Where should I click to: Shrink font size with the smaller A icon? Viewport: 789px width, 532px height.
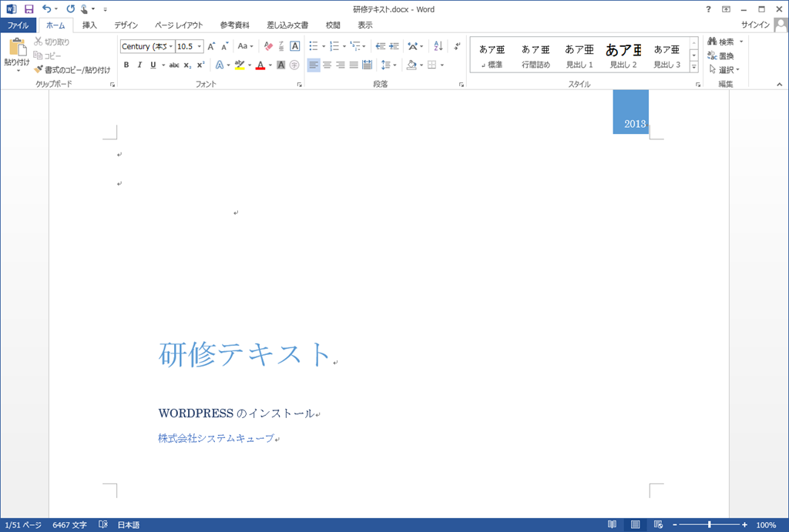(225, 46)
